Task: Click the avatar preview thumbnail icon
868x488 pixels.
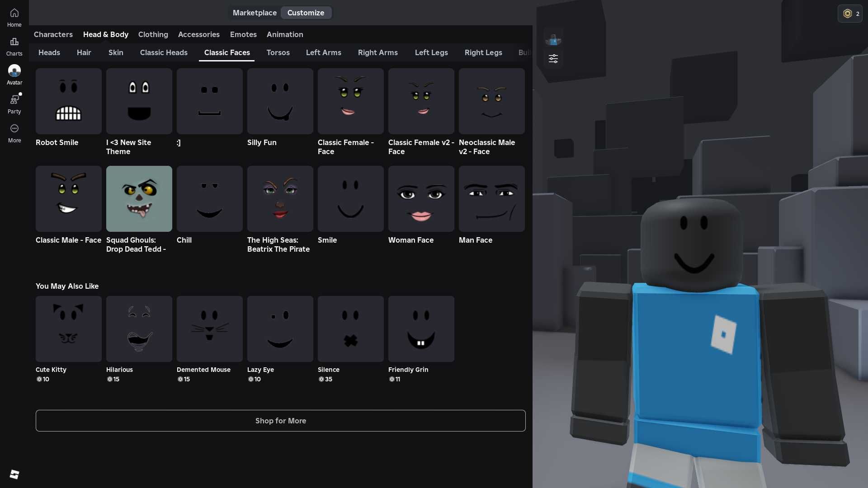Action: (x=553, y=39)
